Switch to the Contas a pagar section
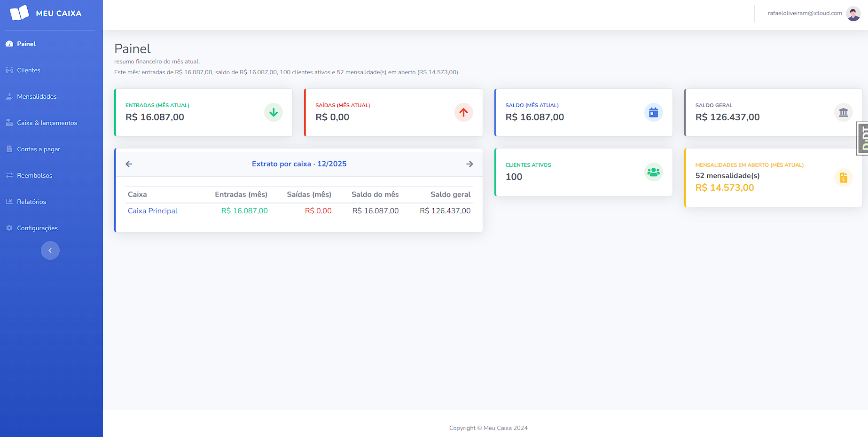The width and height of the screenshot is (868, 437). coord(38,149)
